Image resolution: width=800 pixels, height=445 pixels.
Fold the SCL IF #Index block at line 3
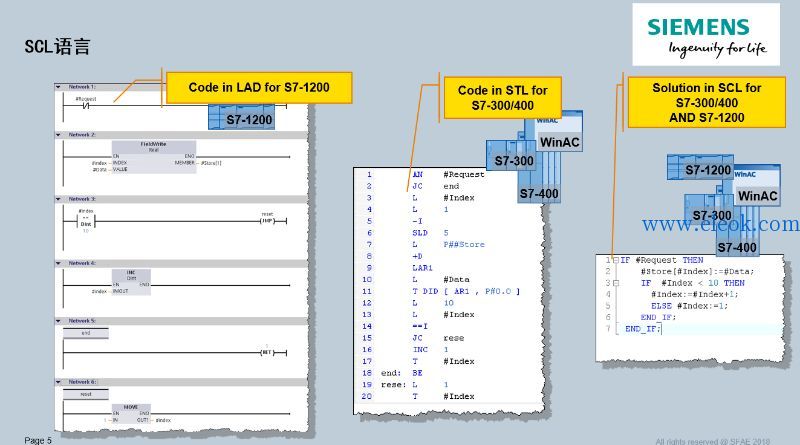(616, 283)
